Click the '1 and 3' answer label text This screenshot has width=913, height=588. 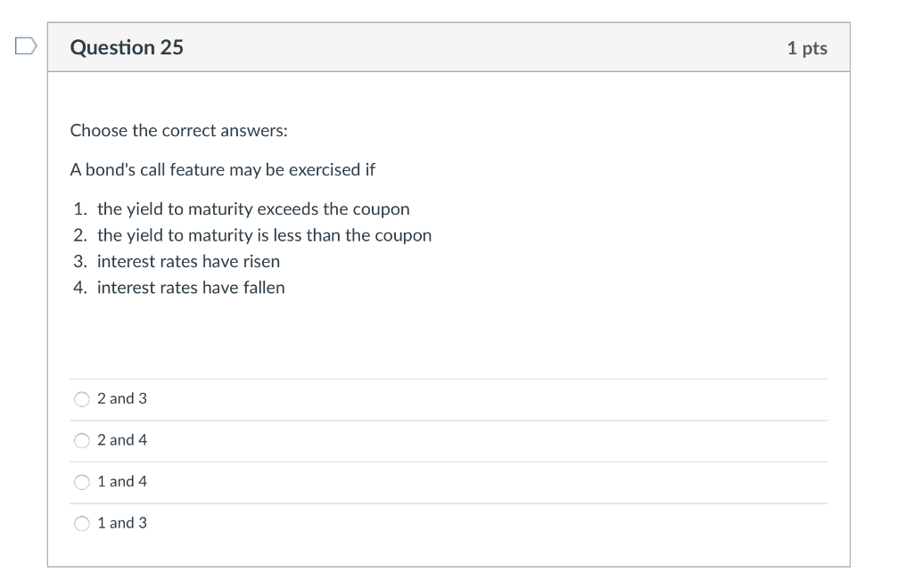122,524
